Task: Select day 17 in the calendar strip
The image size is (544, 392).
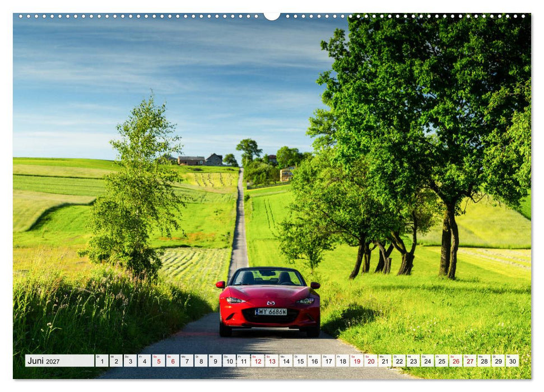Action: (328, 361)
